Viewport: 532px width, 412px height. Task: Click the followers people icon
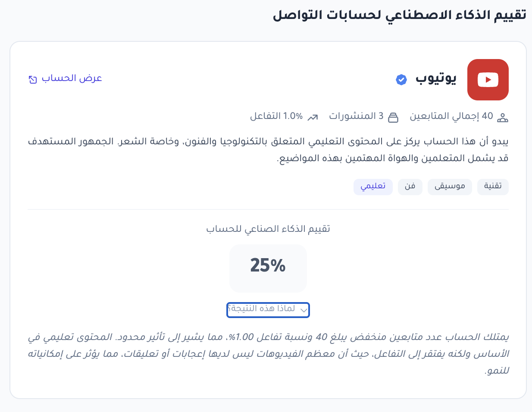[502, 117]
